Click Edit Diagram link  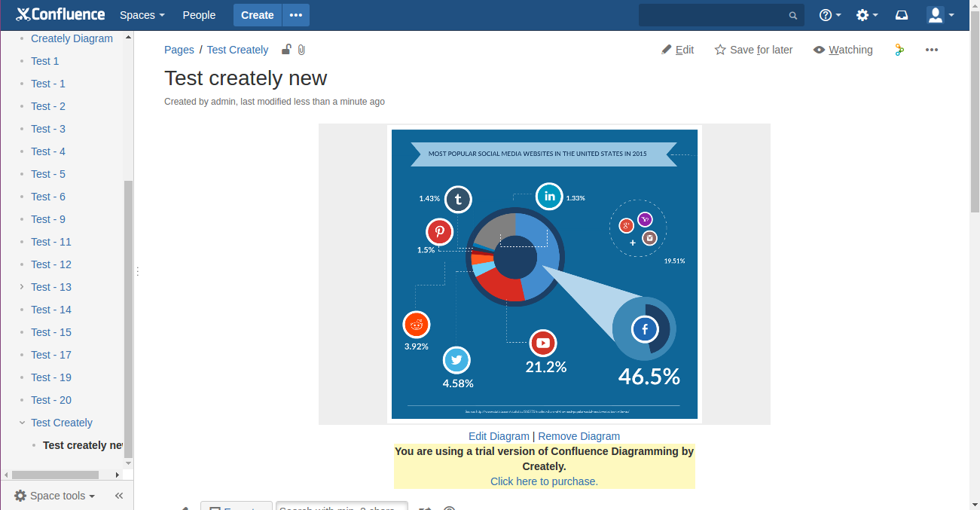click(499, 436)
